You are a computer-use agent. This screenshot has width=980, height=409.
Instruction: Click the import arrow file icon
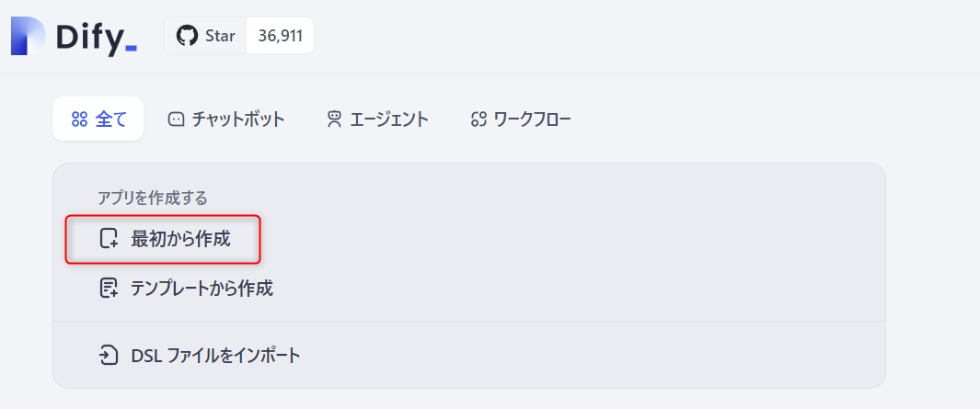[109, 356]
